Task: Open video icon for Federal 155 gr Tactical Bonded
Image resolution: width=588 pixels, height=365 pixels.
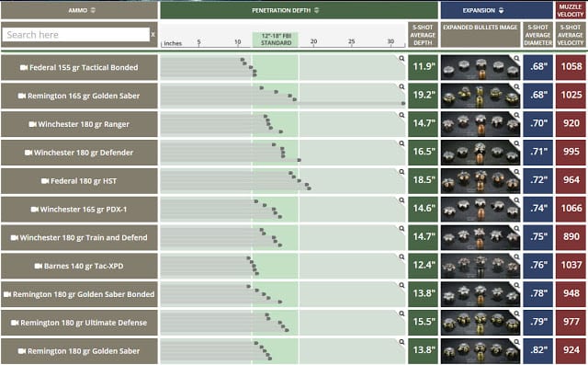Action: 24,67
